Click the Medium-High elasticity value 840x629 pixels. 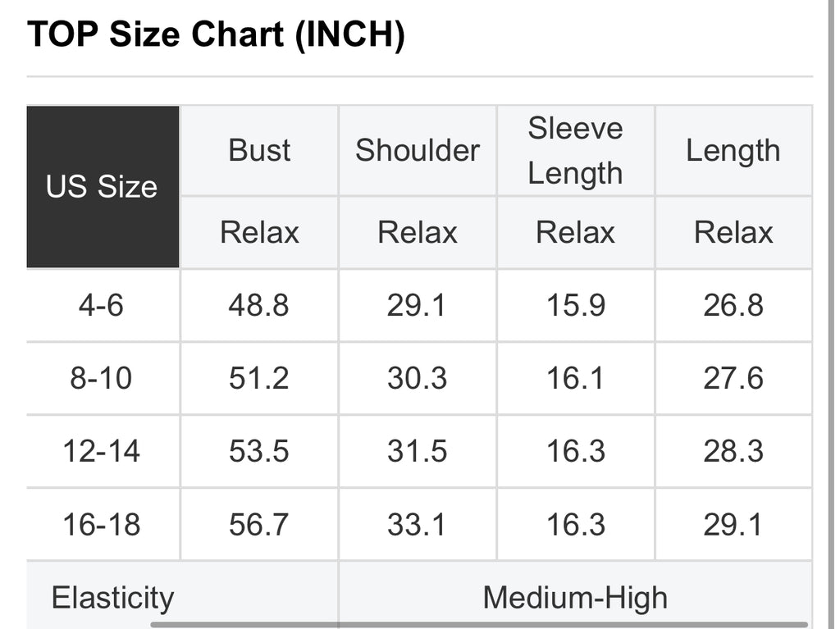pos(575,597)
